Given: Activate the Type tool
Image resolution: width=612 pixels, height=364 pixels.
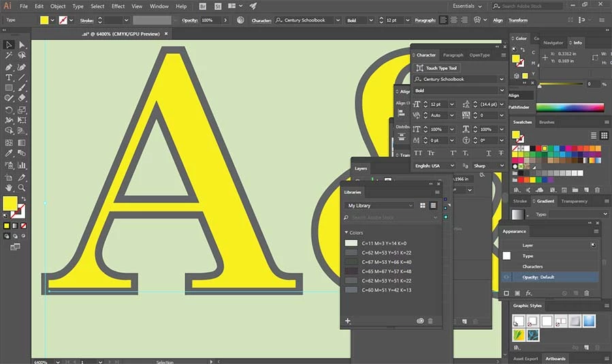Looking at the screenshot, I should (x=9, y=78).
